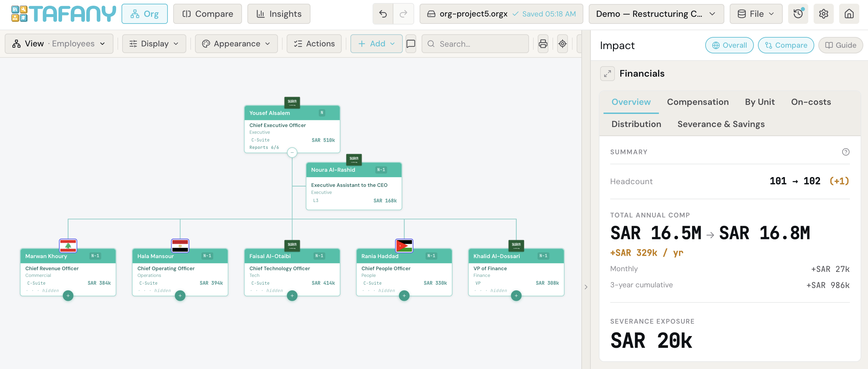Open the Demo — Restructuring scenario dropdown
The image size is (868, 369).
656,14
